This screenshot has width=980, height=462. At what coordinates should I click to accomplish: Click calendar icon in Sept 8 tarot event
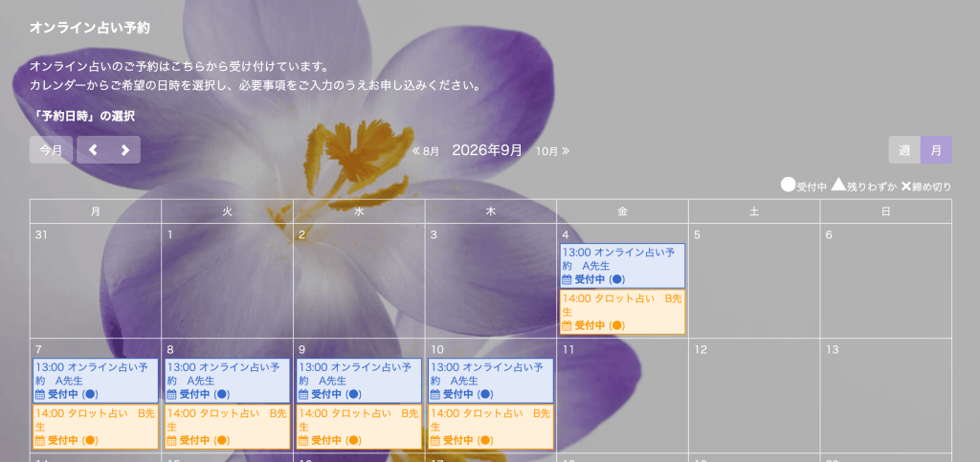(172, 440)
